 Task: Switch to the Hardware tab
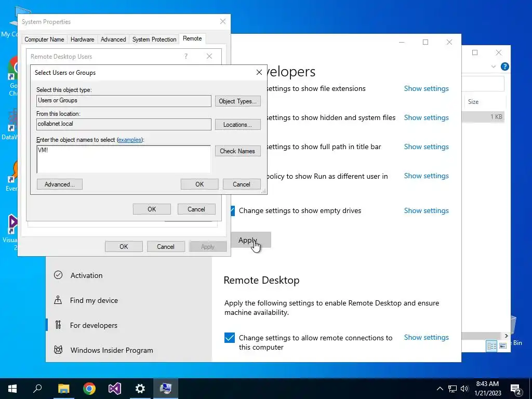tap(83, 39)
